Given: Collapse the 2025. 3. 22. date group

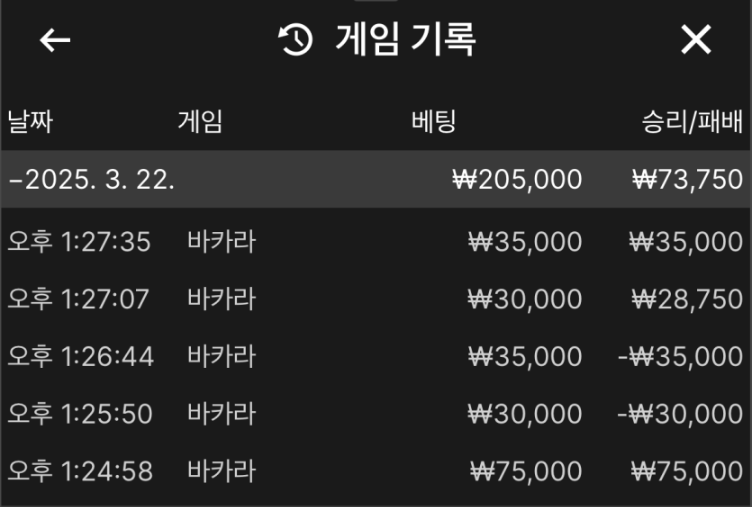Looking at the screenshot, I should tap(92, 180).
